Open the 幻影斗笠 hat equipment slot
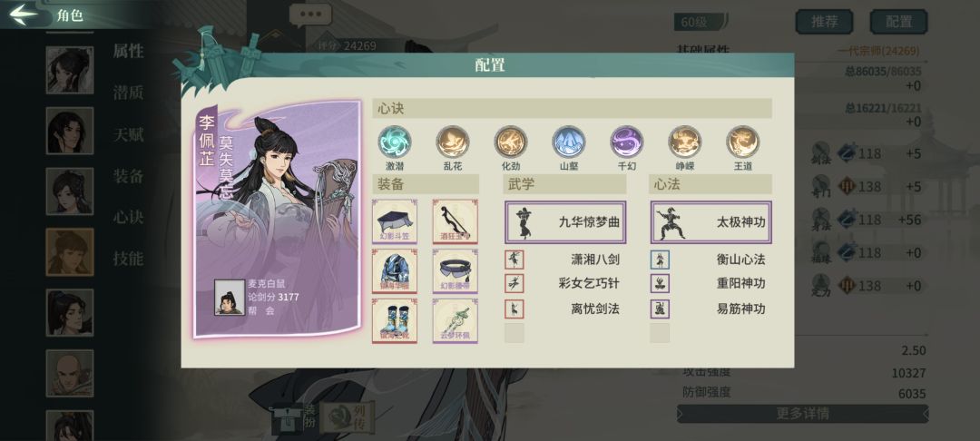Image resolution: width=980 pixels, height=441 pixels. (x=395, y=221)
